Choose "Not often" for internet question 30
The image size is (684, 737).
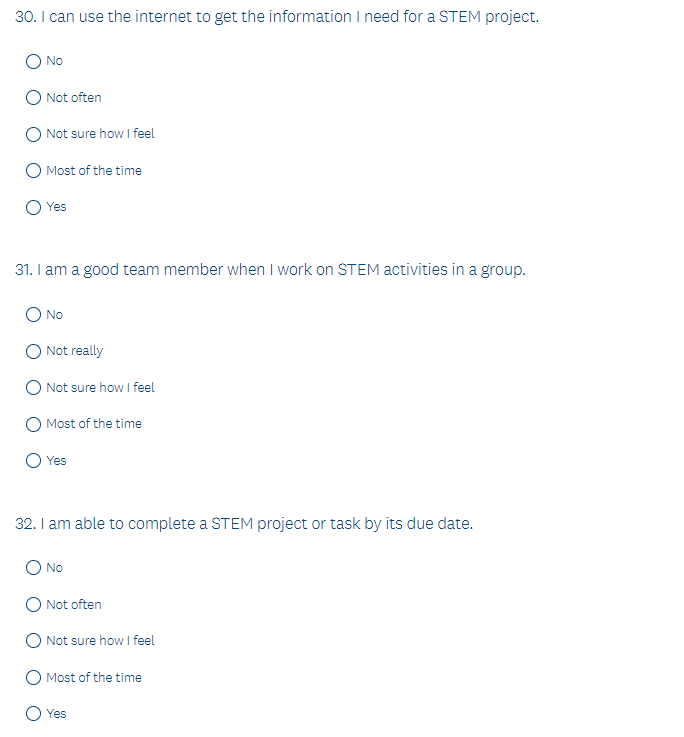[x=34, y=98]
